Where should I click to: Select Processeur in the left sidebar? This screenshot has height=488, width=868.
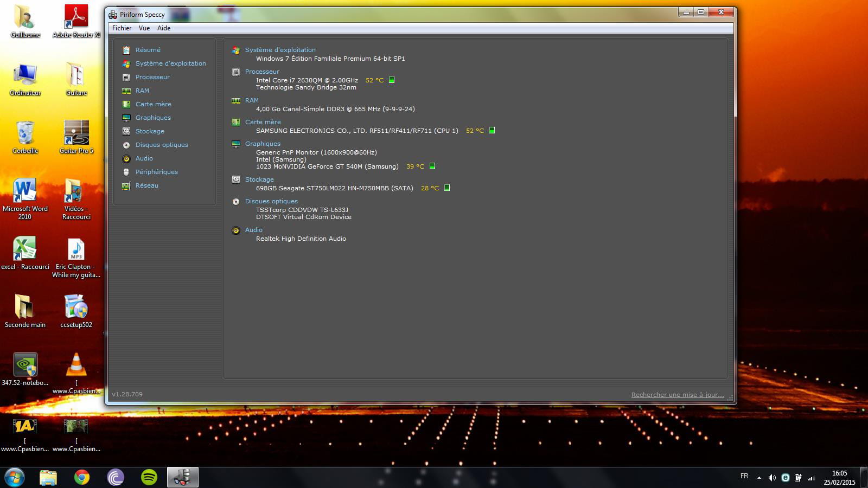coord(152,77)
